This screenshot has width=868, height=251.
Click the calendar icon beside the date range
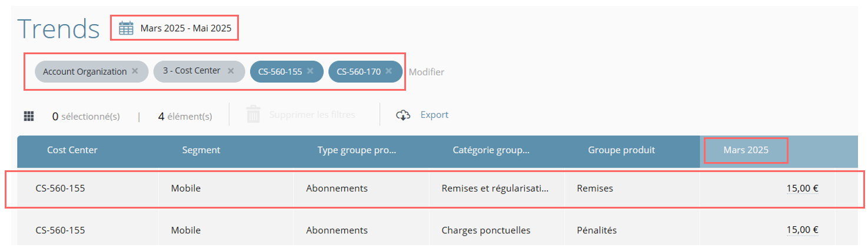pyautogui.click(x=126, y=28)
